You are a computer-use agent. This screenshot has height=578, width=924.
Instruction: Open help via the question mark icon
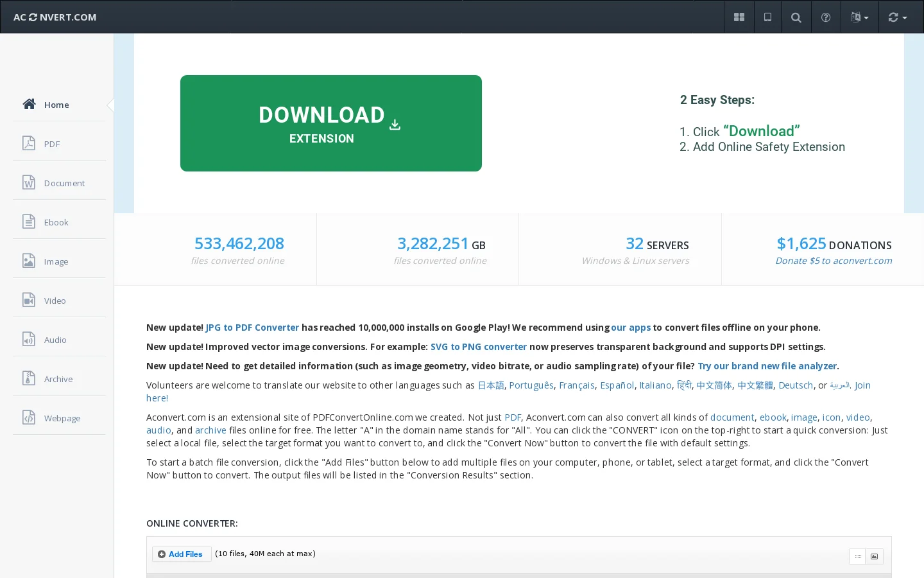coord(826,17)
